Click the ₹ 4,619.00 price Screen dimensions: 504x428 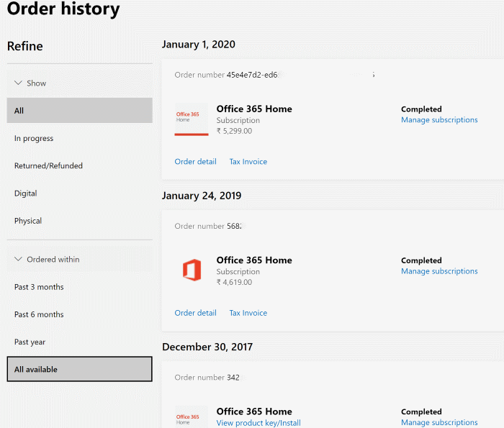pos(234,282)
